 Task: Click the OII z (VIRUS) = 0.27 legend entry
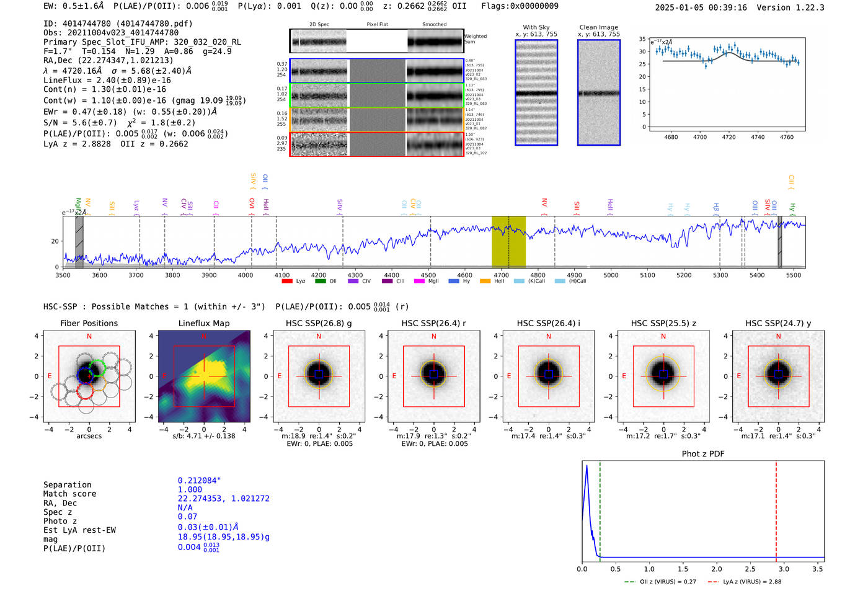pos(660,582)
